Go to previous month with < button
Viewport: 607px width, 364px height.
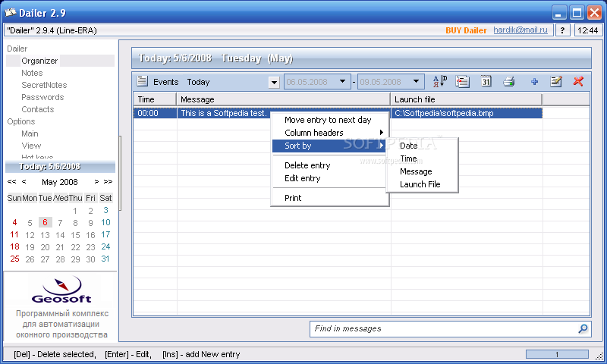(x=24, y=182)
